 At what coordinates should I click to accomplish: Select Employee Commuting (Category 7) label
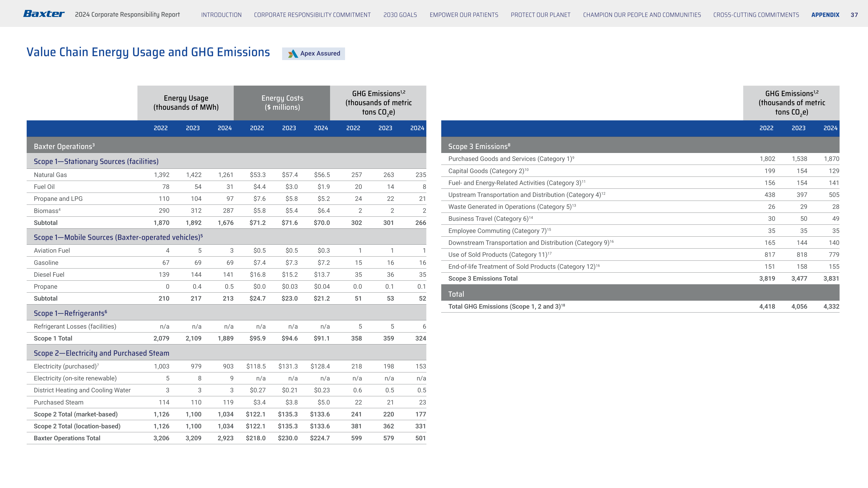(x=499, y=231)
